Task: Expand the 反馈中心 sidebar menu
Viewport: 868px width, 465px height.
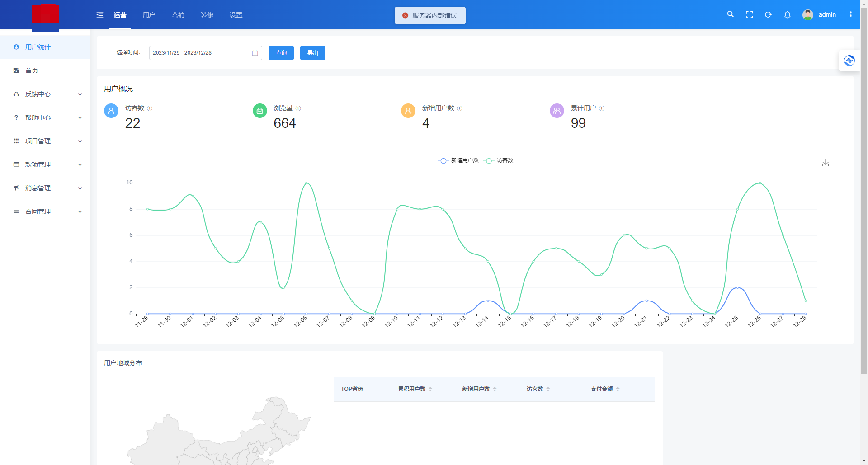Action: coord(45,94)
